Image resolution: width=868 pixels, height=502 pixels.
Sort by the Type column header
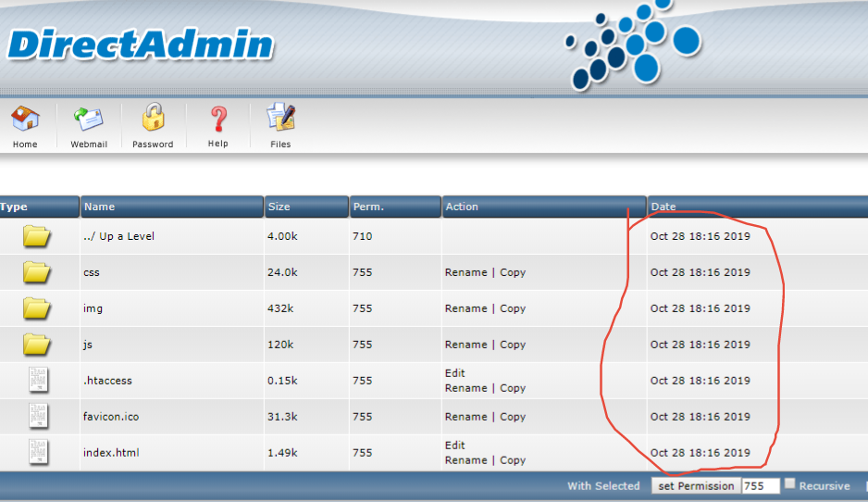(x=39, y=207)
